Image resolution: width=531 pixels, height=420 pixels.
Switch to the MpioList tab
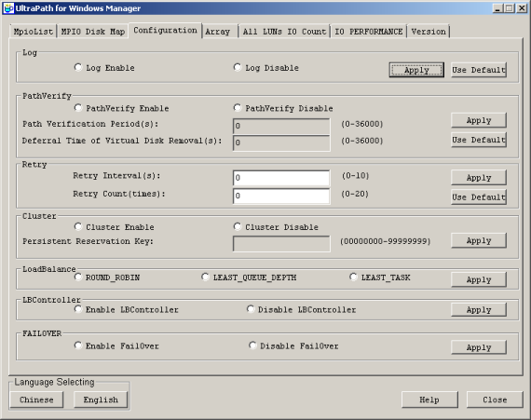(x=33, y=32)
